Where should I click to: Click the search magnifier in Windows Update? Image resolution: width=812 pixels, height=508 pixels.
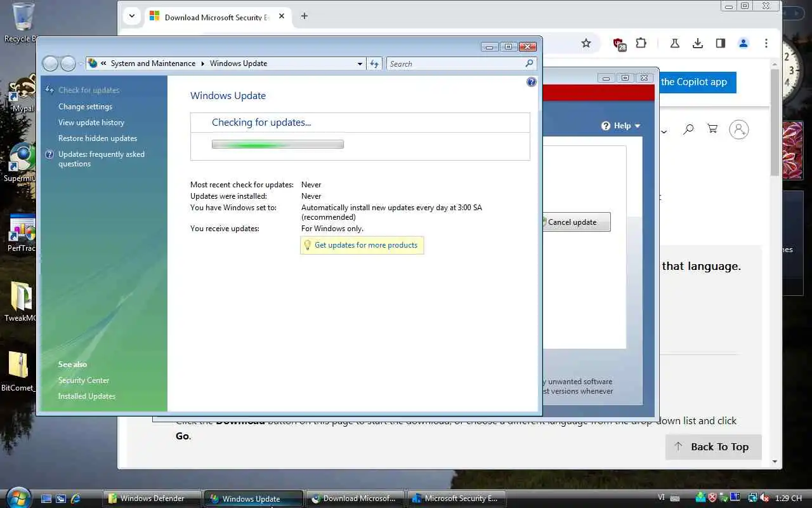pos(530,63)
